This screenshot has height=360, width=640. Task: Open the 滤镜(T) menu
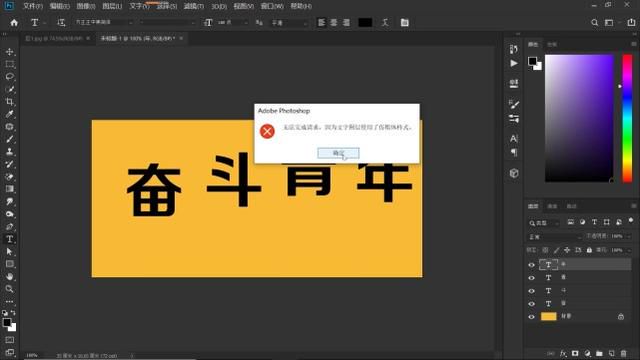[x=193, y=7]
